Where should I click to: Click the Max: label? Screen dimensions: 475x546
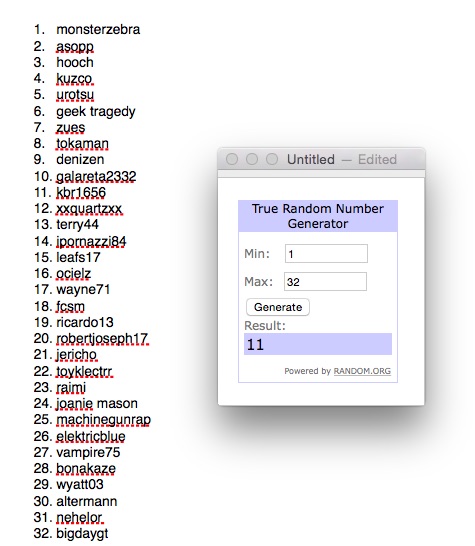point(258,281)
